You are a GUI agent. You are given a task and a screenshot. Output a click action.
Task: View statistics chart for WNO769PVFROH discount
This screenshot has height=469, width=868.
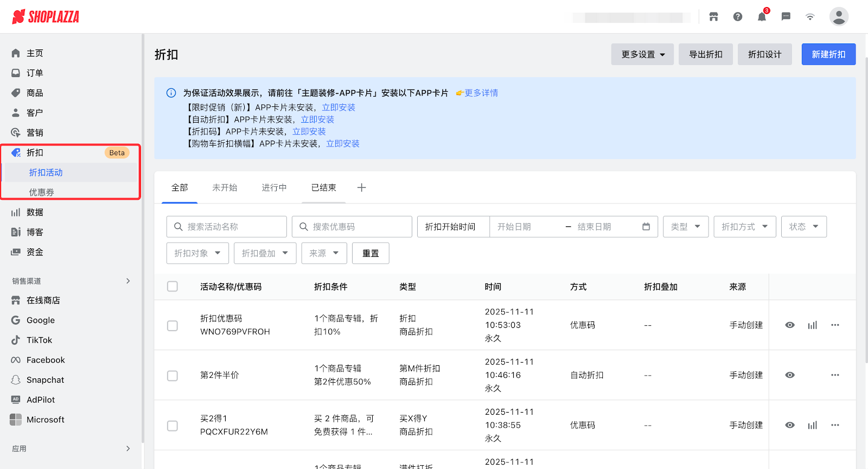coord(812,325)
